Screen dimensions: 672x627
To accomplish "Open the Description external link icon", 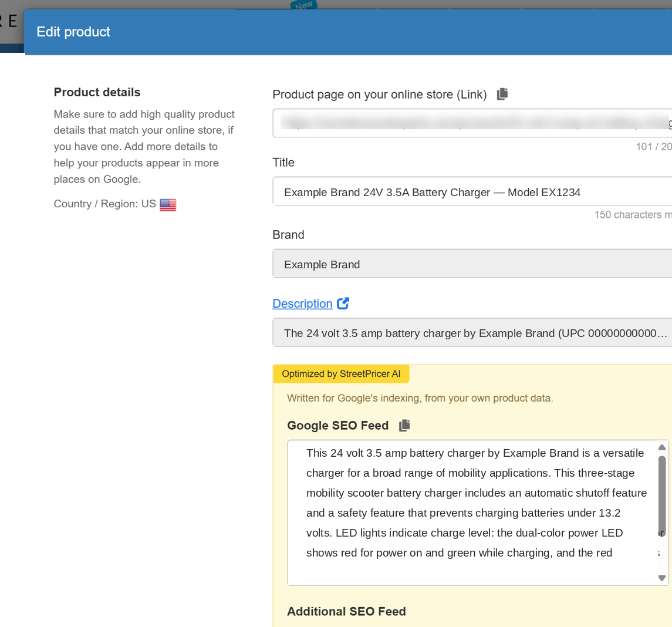I will (343, 304).
